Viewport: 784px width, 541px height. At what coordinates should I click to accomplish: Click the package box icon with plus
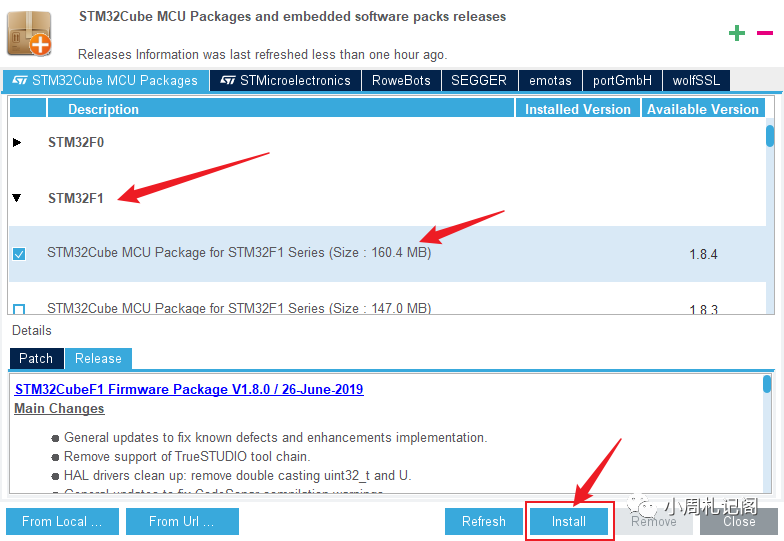(x=30, y=33)
